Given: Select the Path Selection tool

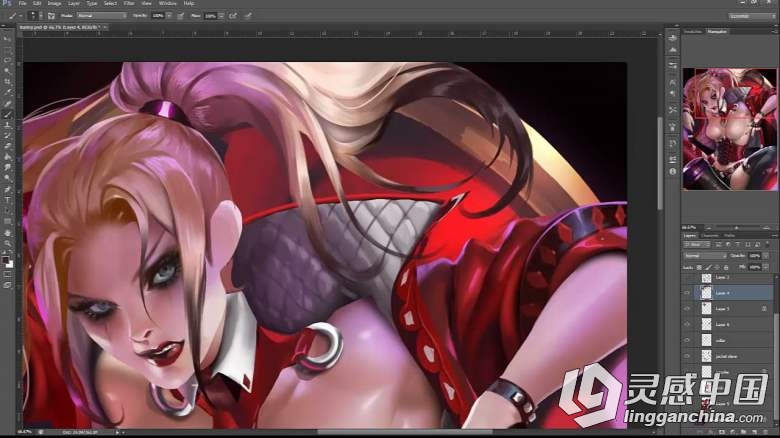Looking at the screenshot, I should (7, 211).
